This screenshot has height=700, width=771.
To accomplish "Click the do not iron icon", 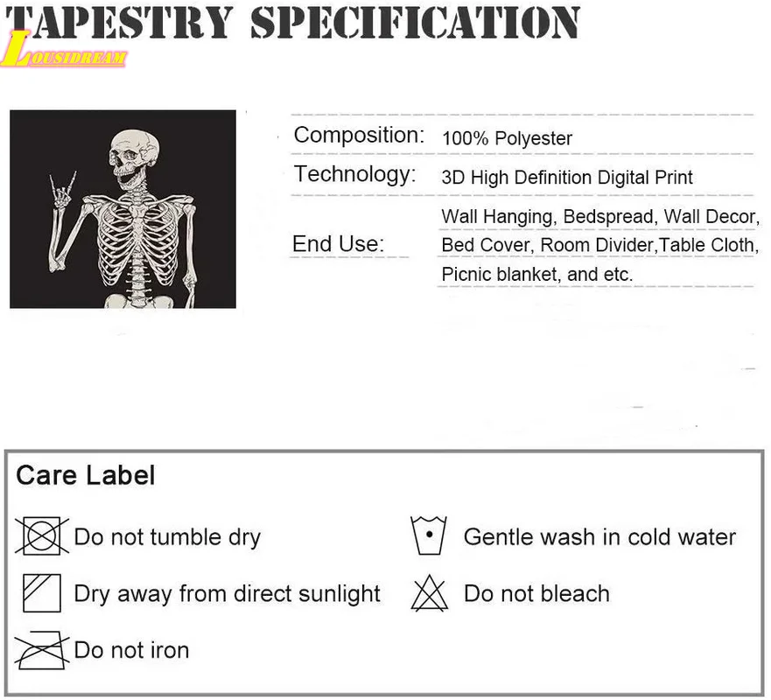I will (41, 651).
